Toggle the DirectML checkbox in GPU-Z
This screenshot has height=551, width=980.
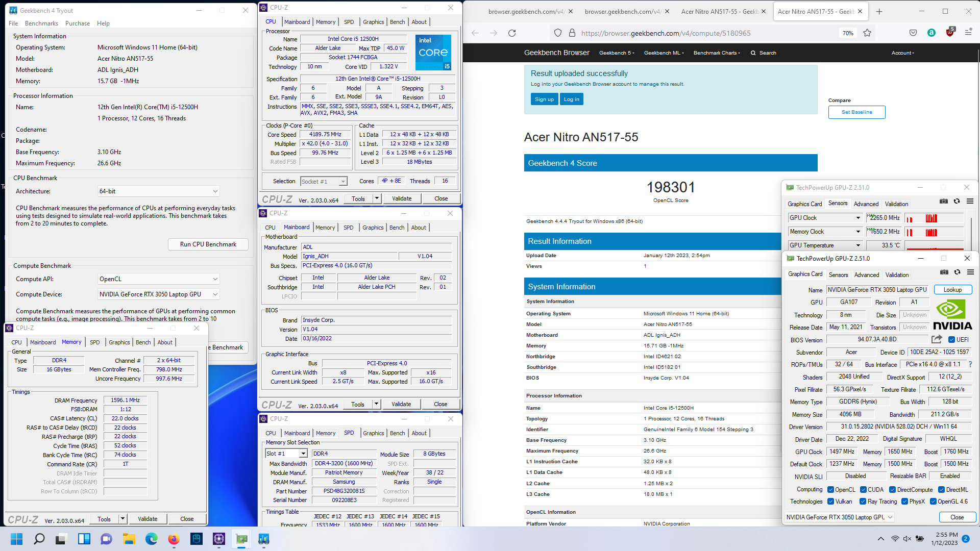(x=941, y=490)
